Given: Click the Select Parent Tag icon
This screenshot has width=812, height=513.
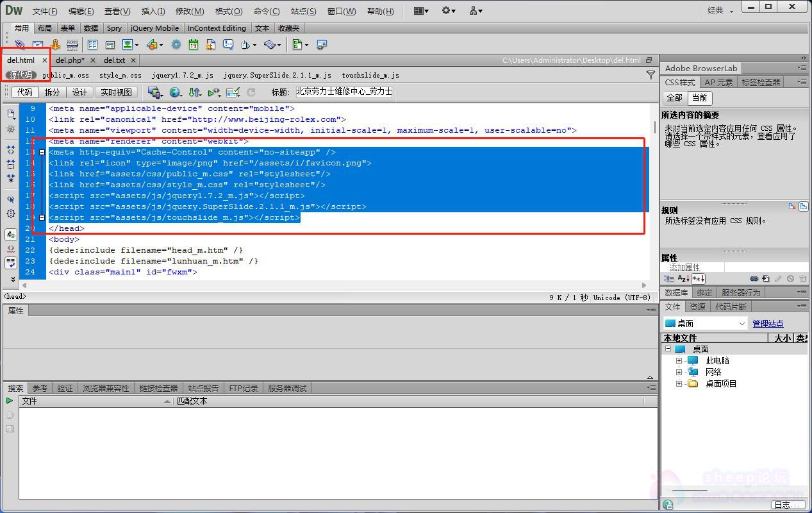Looking at the screenshot, I should pyautogui.click(x=11, y=199).
